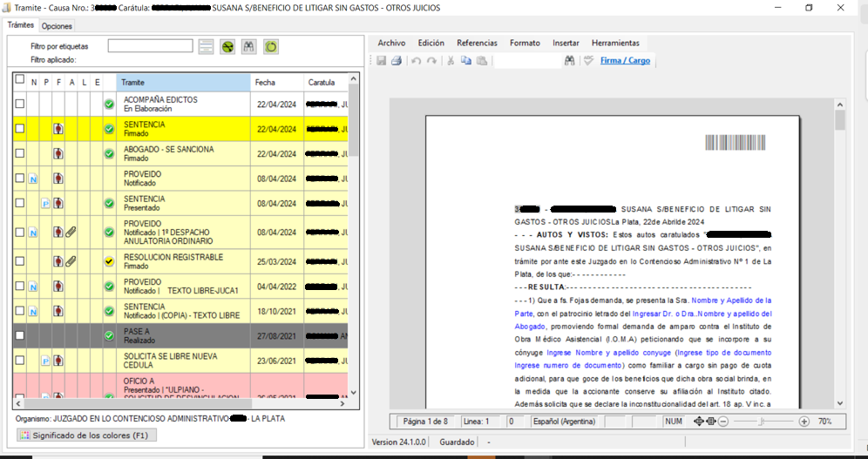Screen dimensions: 868x459
Task: Check the select-all checkbox in table header
Action: [19, 80]
